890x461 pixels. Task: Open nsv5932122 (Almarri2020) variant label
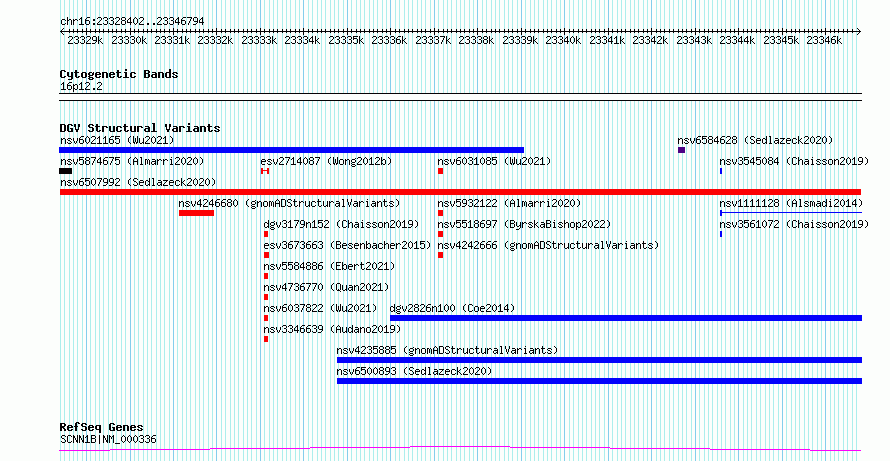509,203
